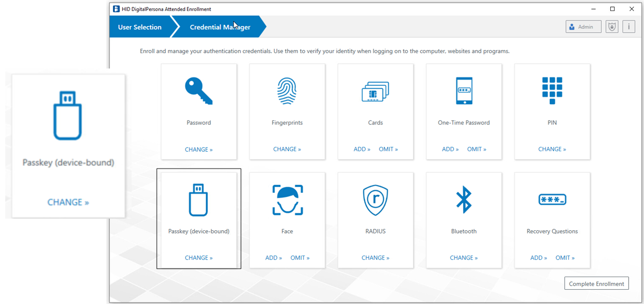Click the shield lock icon beside Admin
This screenshot has height=304, width=644.
pos(611,27)
